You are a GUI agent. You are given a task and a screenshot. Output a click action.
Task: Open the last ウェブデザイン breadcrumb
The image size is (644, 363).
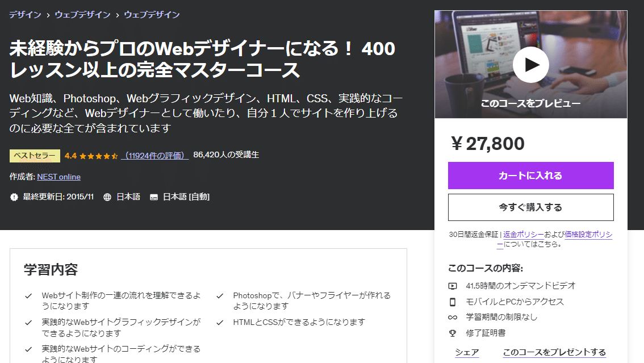152,15
